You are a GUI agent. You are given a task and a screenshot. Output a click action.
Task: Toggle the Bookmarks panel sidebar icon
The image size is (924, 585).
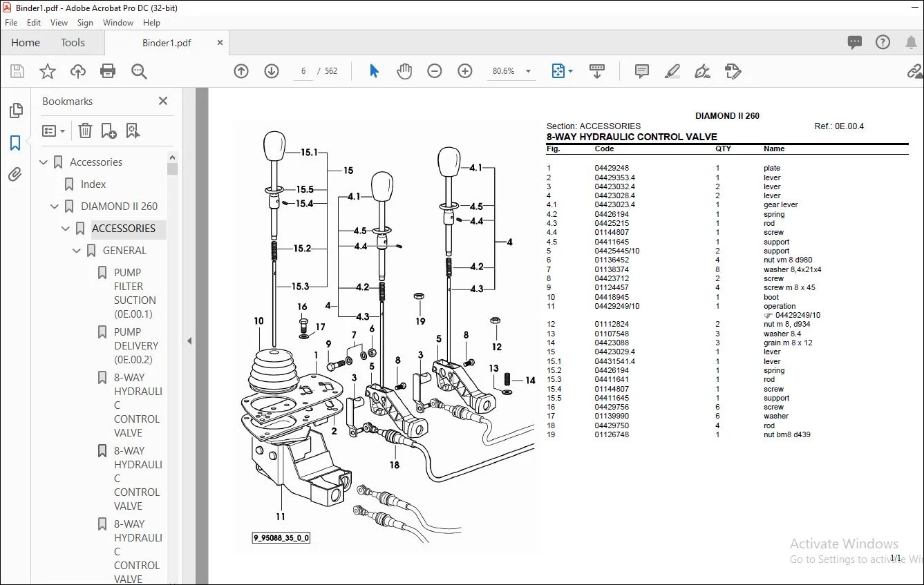click(15, 143)
